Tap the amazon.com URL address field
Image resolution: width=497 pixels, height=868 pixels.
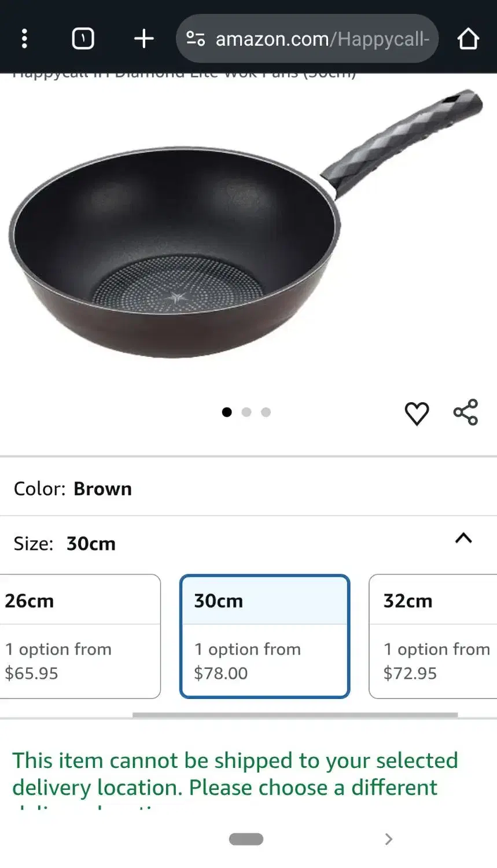322,39
